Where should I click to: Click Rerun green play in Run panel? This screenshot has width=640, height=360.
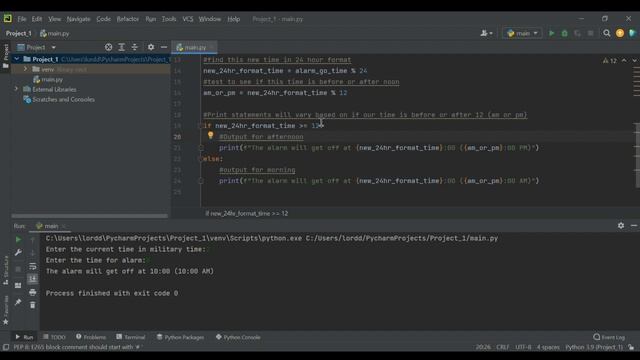pos(18,240)
